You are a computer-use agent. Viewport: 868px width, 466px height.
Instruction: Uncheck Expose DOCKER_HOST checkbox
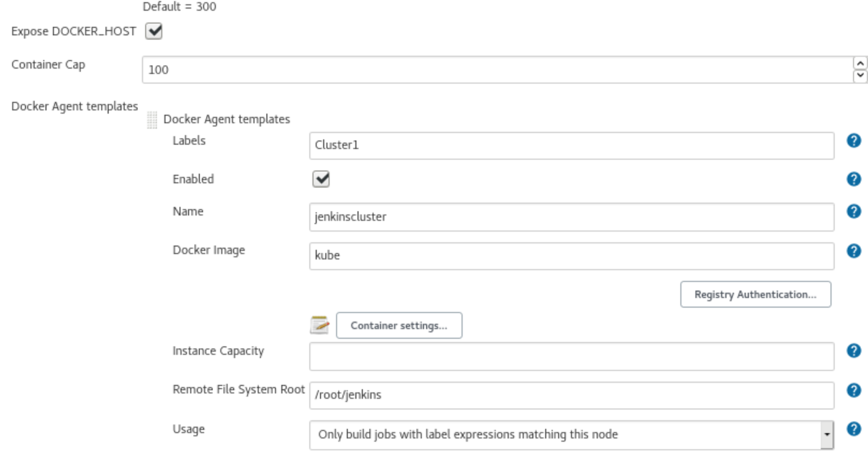point(153,31)
